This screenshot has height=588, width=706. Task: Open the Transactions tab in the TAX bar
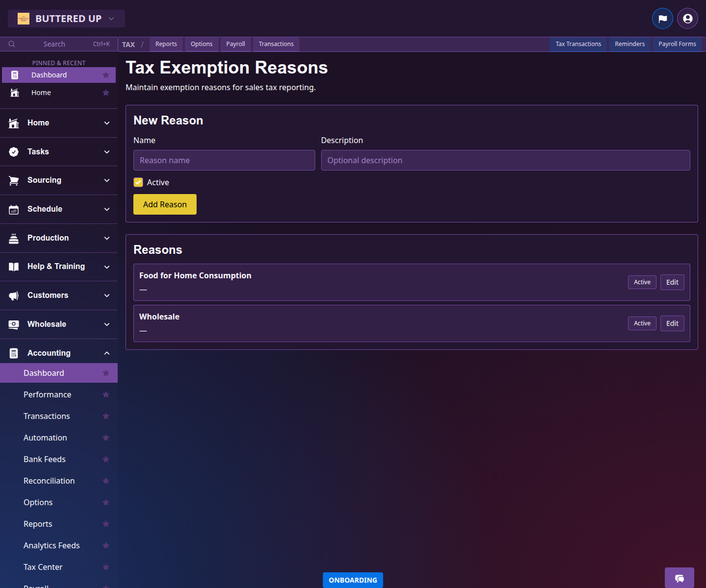tap(276, 44)
